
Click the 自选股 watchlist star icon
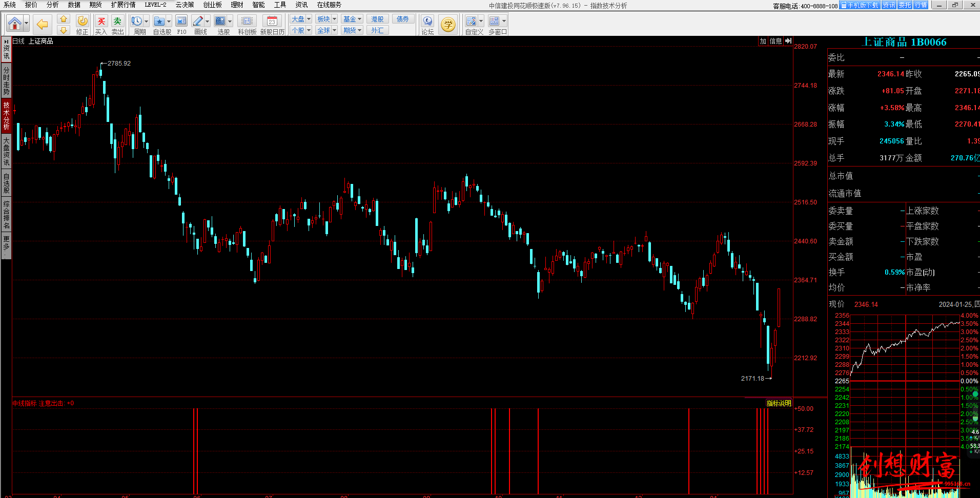click(x=159, y=21)
